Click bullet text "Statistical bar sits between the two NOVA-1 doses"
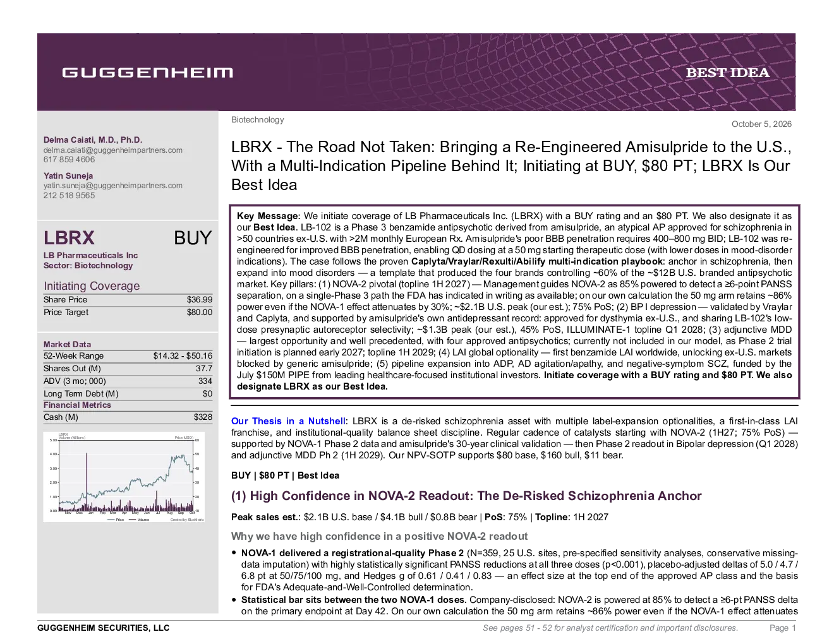Viewport: 834px width, 644px height. tap(354, 600)
